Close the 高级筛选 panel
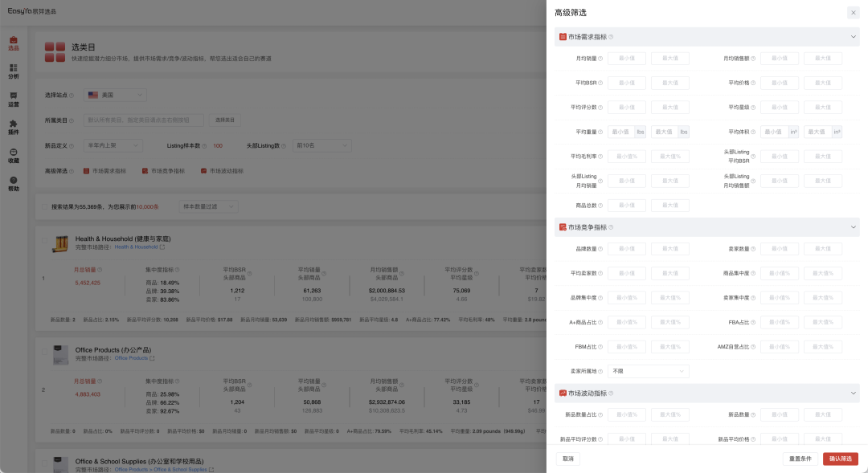The image size is (868, 473). tap(853, 13)
